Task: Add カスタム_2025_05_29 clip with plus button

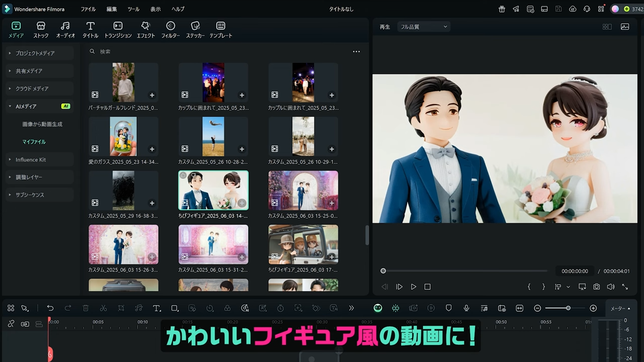Action: (x=152, y=203)
